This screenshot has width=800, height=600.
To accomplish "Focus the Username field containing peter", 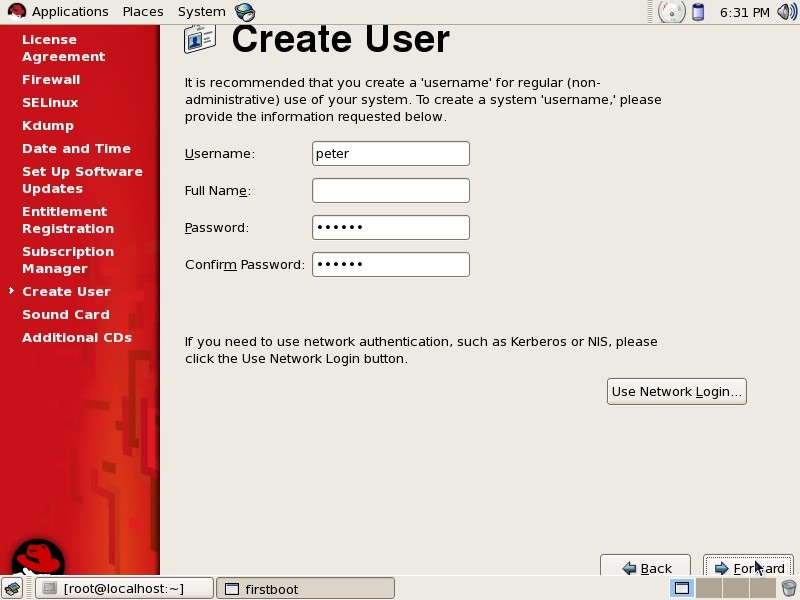I will coord(391,154).
